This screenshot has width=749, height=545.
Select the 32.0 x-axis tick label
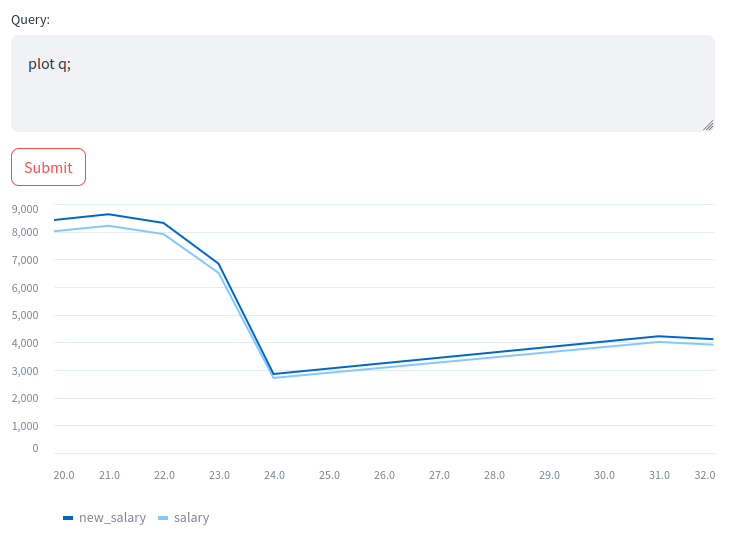point(705,475)
